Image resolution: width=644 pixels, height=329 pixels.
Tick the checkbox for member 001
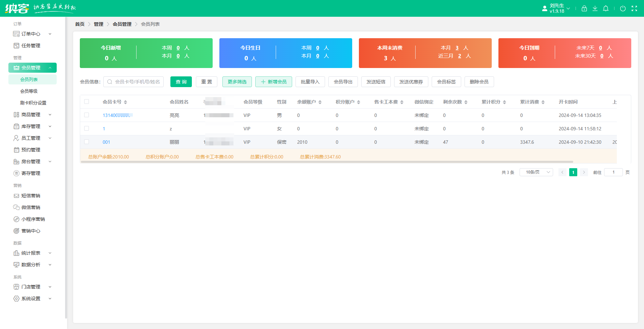87,142
